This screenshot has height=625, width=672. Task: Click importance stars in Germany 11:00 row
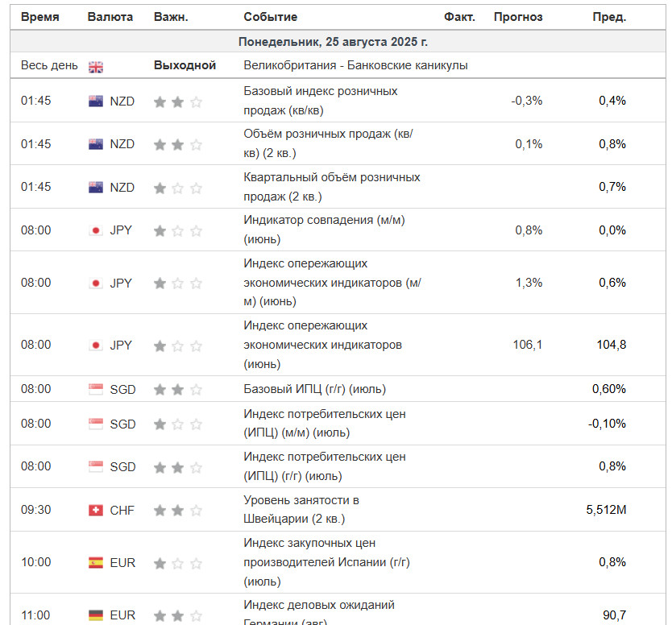click(178, 616)
